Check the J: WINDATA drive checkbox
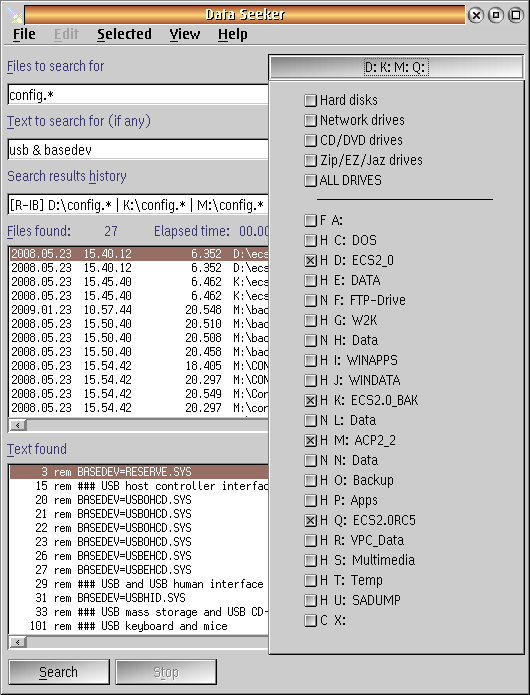 tap(311, 380)
